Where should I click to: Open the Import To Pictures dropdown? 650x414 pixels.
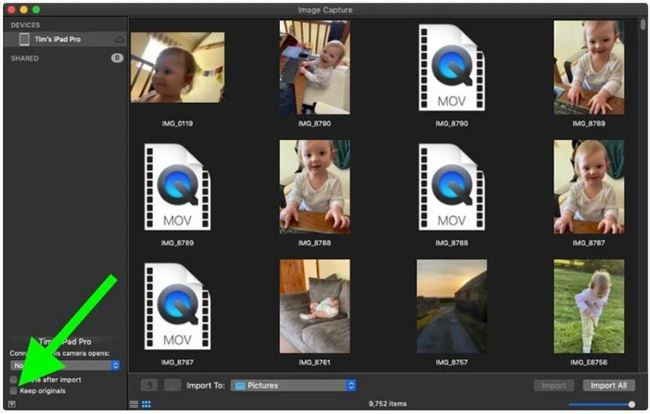[294, 385]
